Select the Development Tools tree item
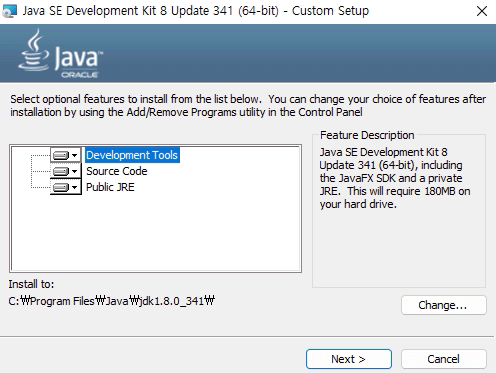Screen dimensions: 496x373 tap(132, 155)
